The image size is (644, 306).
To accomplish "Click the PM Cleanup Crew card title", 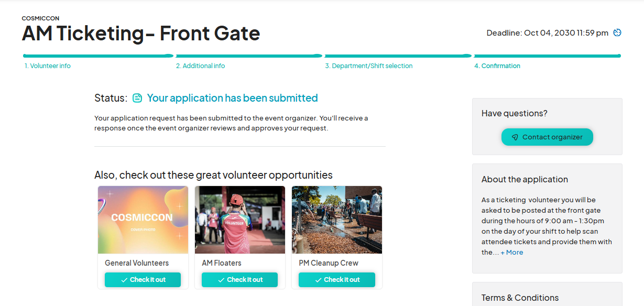I will pyautogui.click(x=329, y=263).
